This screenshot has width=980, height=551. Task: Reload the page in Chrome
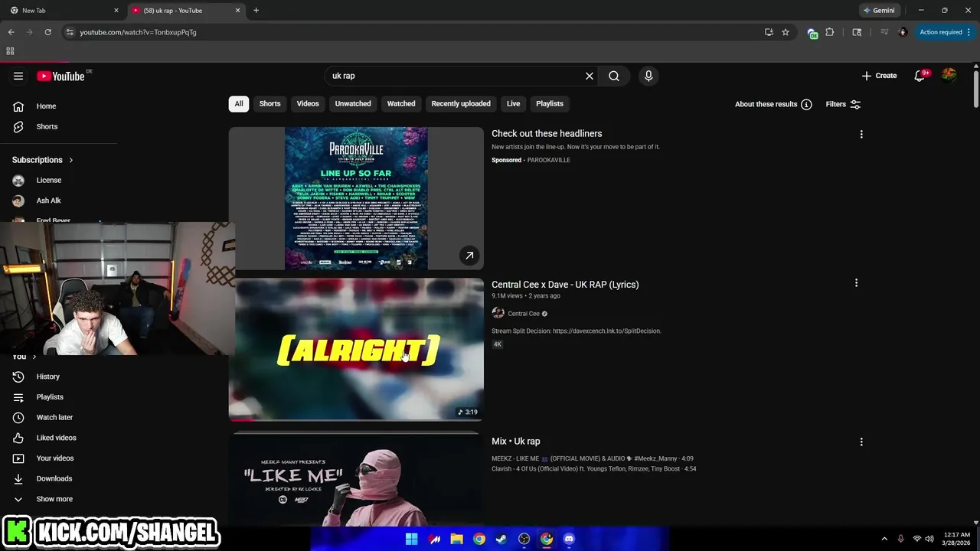(x=47, y=32)
